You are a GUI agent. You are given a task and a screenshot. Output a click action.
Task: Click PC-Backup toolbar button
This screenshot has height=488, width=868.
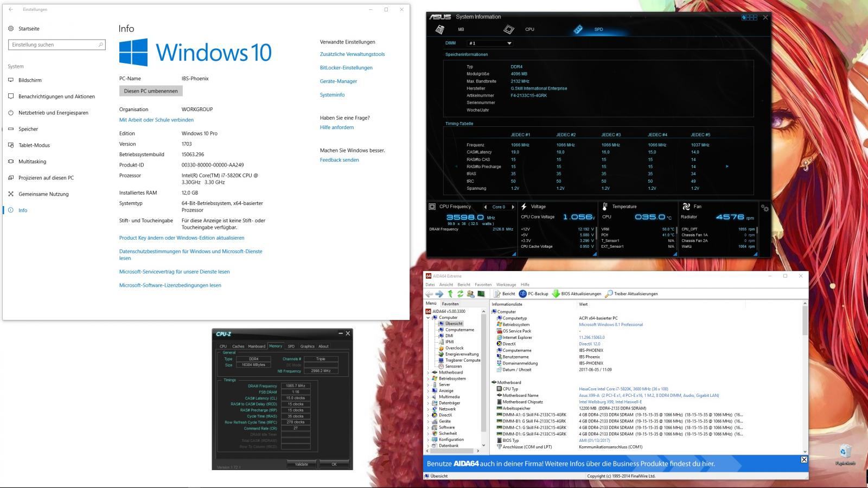point(534,294)
